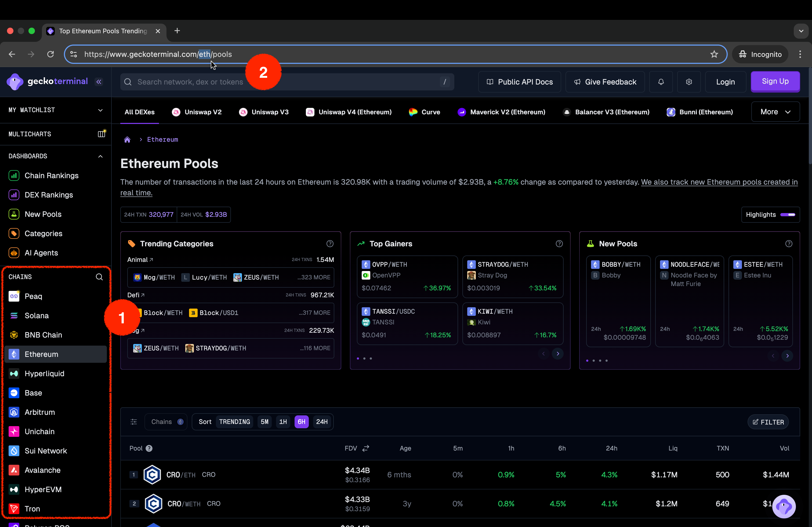
Task: Open the FILTER button
Action: [768, 422]
